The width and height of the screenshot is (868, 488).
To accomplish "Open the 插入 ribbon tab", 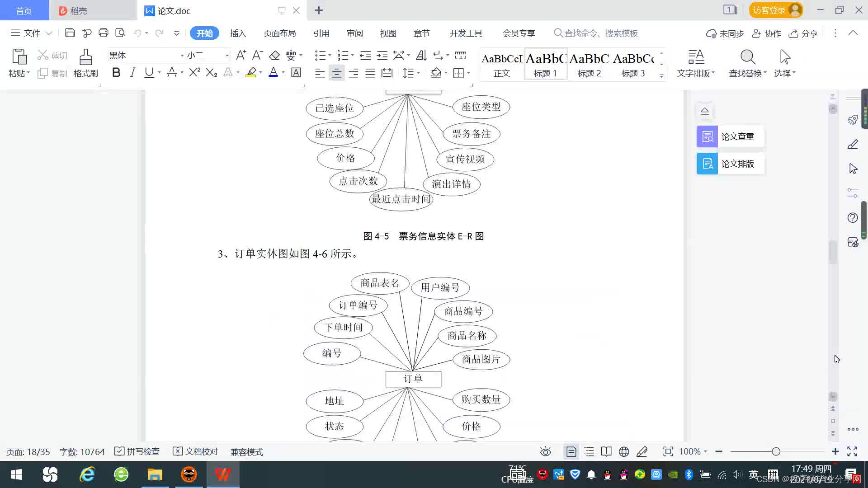I will point(238,33).
